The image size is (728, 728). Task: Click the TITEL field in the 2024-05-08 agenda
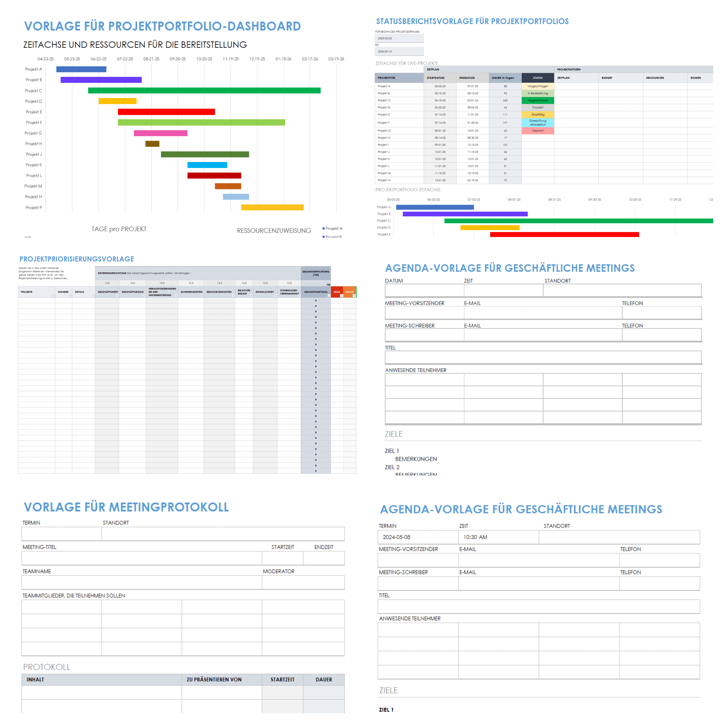[x=539, y=607]
